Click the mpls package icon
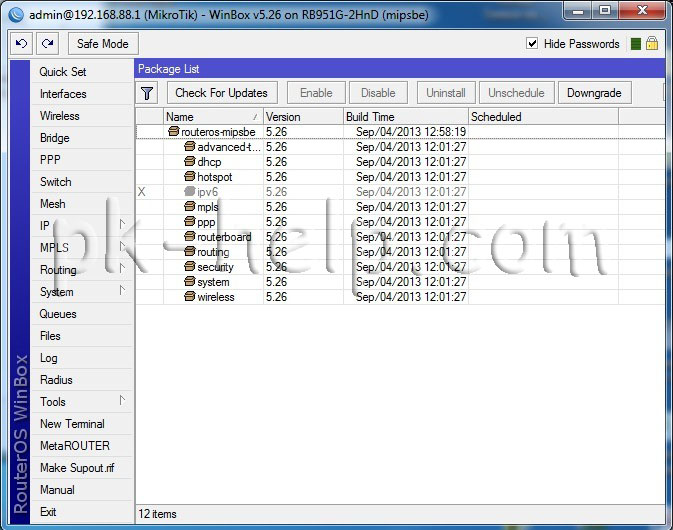673x530 pixels. coord(190,206)
